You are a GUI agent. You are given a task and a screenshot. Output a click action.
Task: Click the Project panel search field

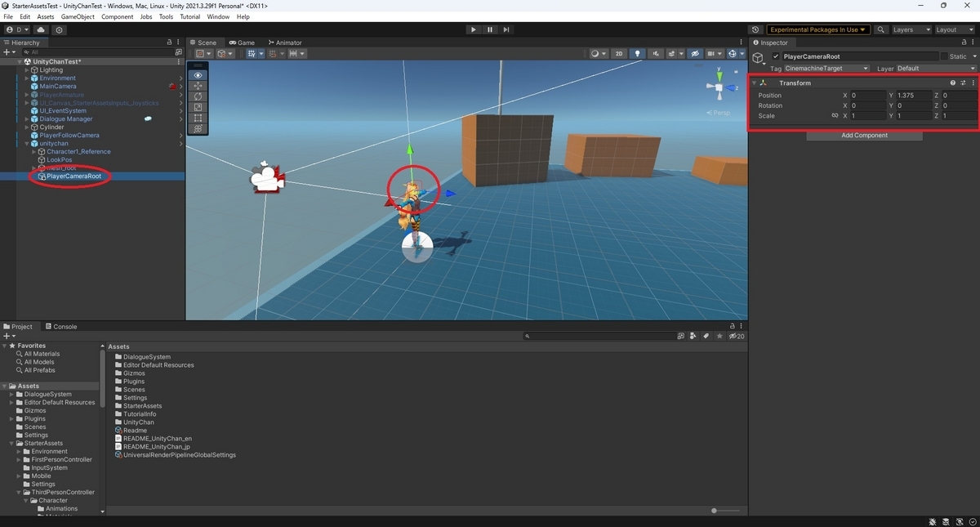click(600, 336)
